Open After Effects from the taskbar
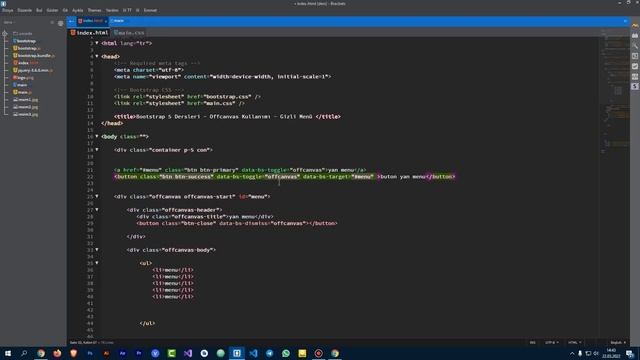 (x=122, y=353)
